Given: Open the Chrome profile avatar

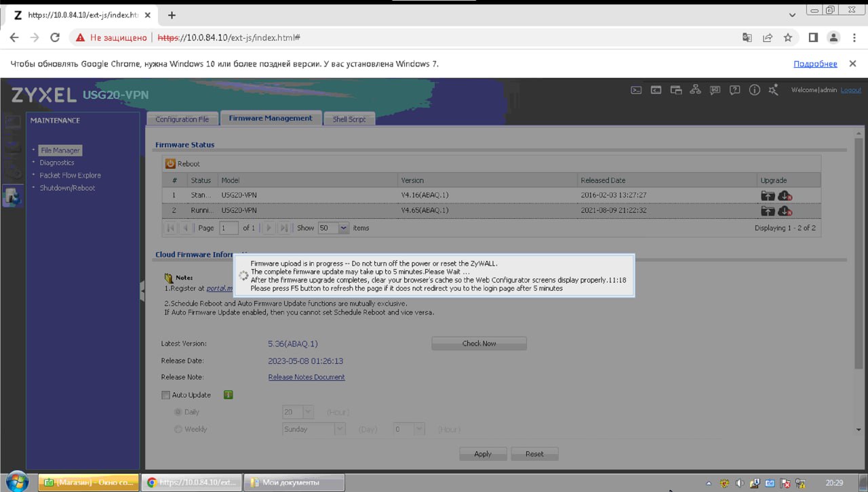Looking at the screenshot, I should point(834,38).
